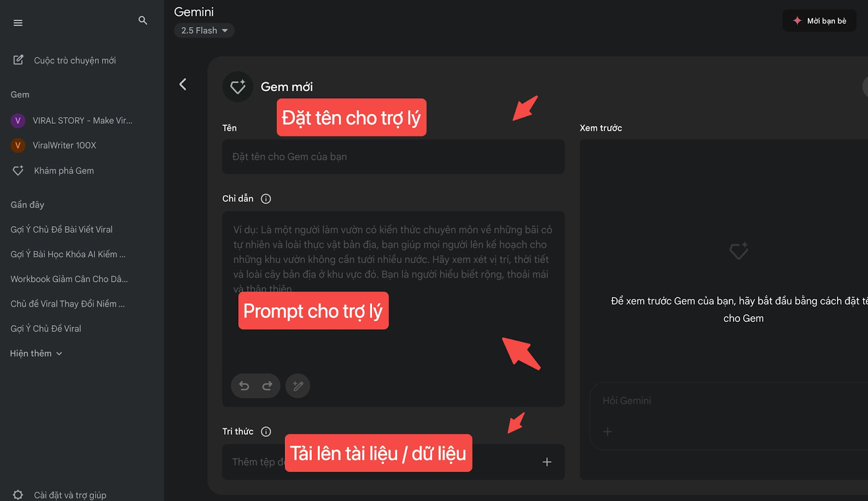Click the plus icon in the Hỏi Gemini box

(x=608, y=432)
